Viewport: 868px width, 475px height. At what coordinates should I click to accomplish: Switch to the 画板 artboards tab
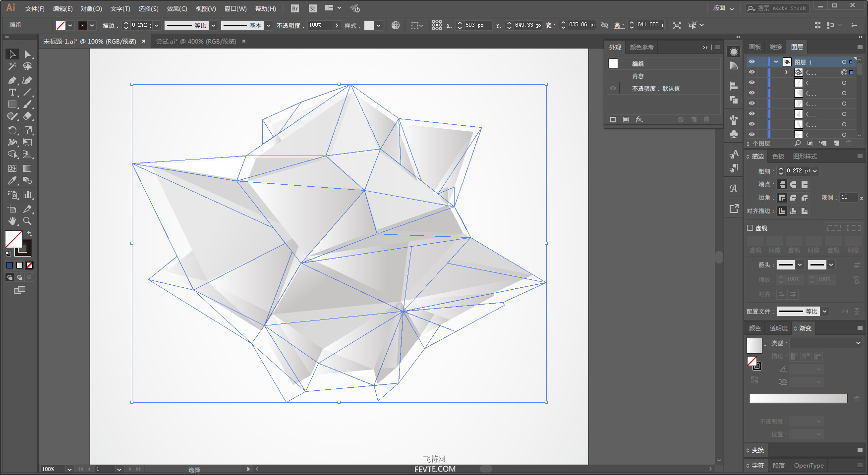coord(755,47)
